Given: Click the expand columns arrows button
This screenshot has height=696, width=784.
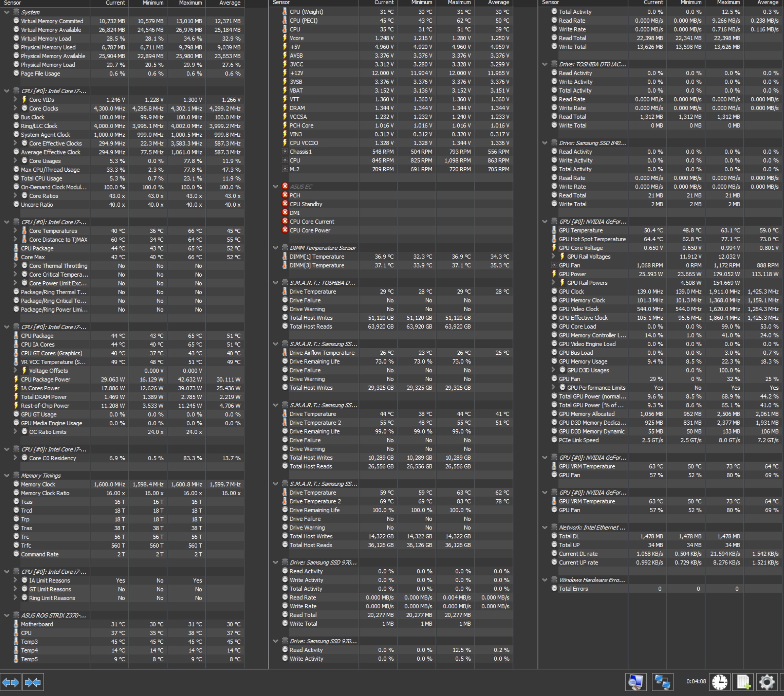Looking at the screenshot, I should tap(11, 683).
